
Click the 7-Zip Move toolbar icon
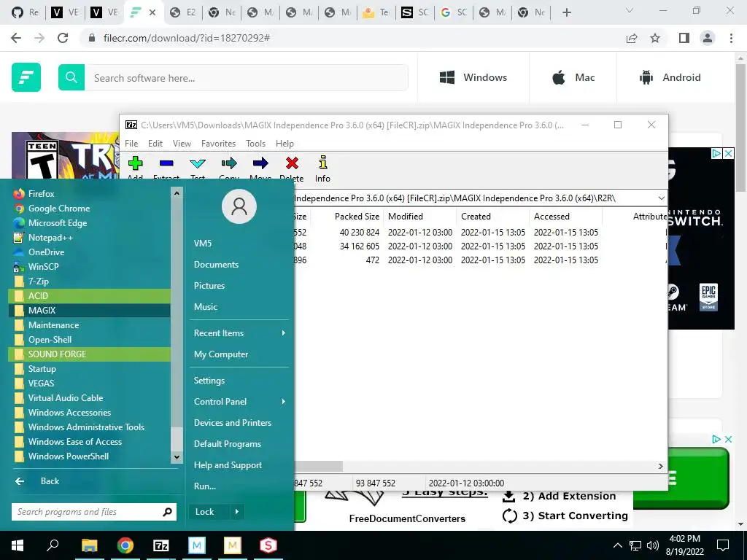(260, 164)
